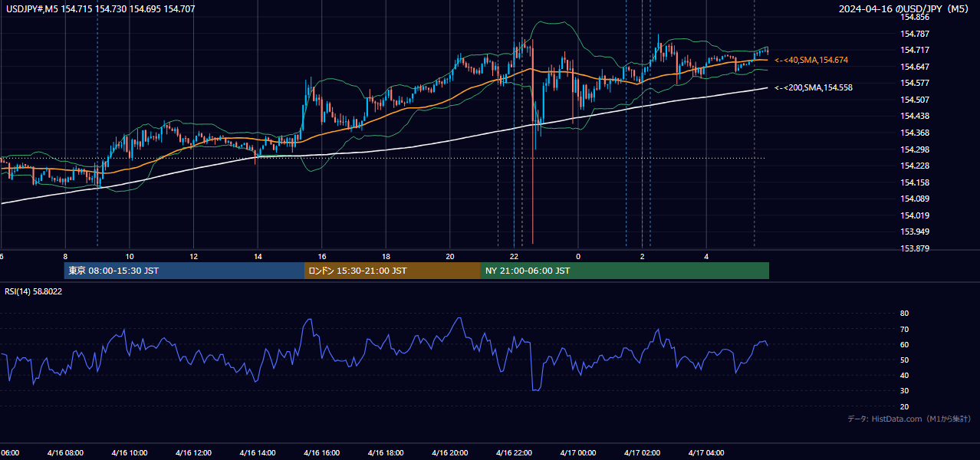980x460 pixels.
Task: Click the 4/16 12:00 time label
Action: pos(193,453)
